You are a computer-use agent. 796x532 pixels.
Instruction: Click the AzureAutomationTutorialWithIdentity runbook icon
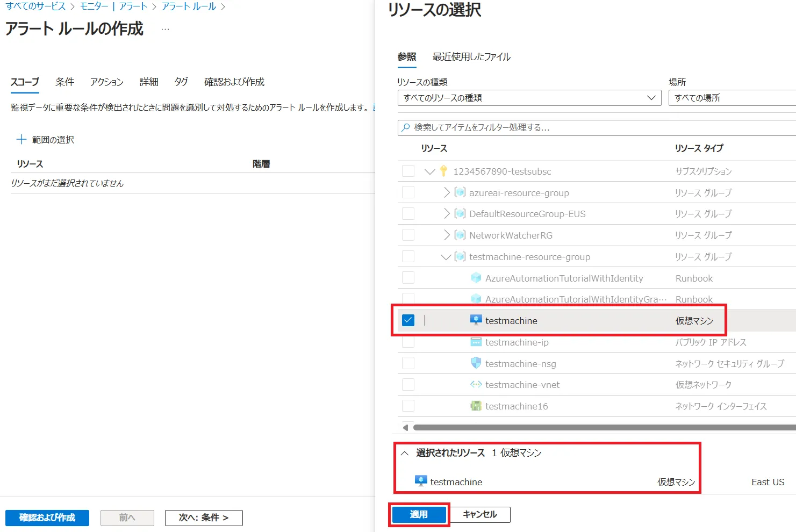pyautogui.click(x=476, y=278)
